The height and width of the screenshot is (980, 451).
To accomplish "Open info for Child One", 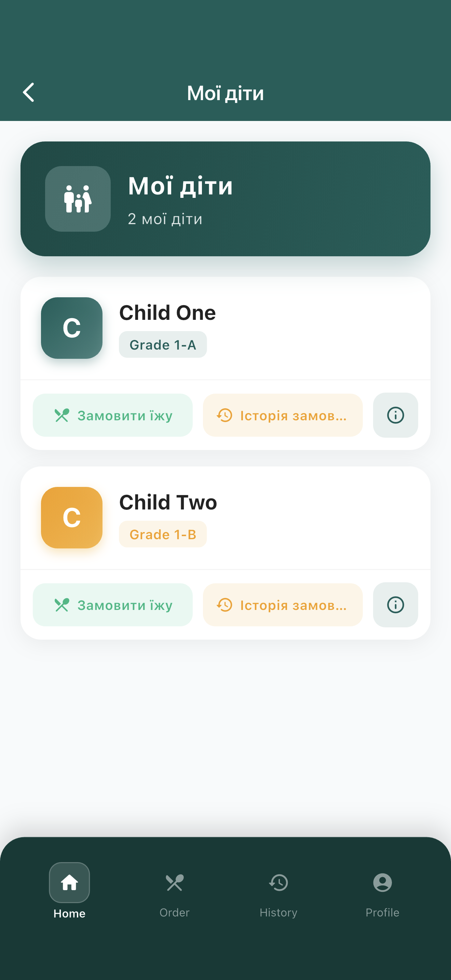I will pos(395,415).
